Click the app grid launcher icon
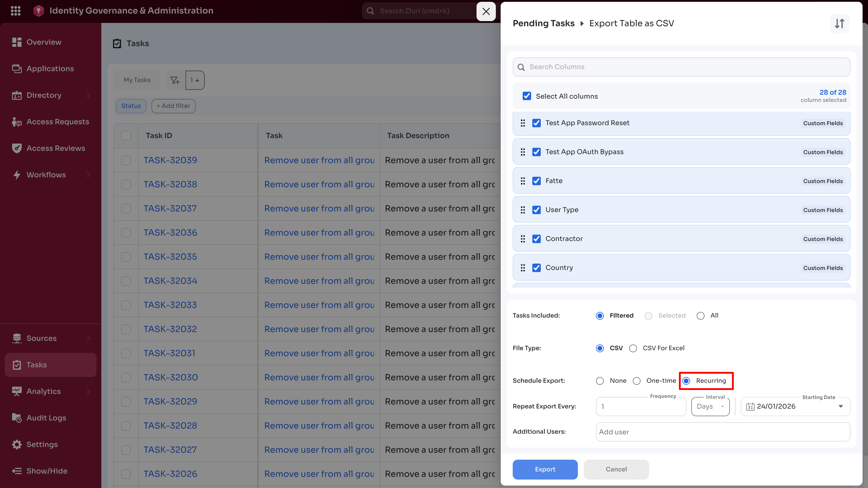Screen dimensions: 868x488 (x=15, y=11)
